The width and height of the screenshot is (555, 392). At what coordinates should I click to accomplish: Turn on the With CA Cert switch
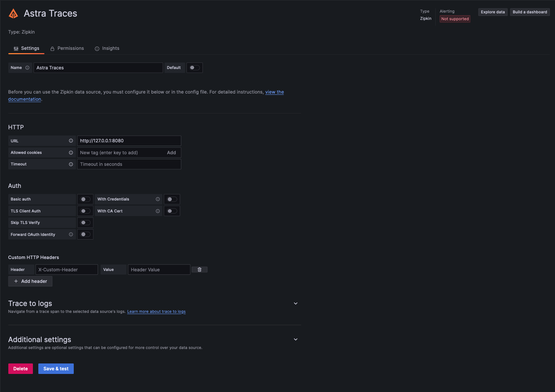(x=172, y=211)
